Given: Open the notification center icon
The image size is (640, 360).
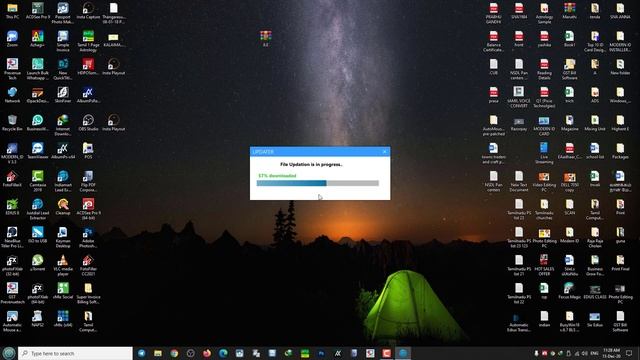Looking at the screenshot, I should [629, 353].
